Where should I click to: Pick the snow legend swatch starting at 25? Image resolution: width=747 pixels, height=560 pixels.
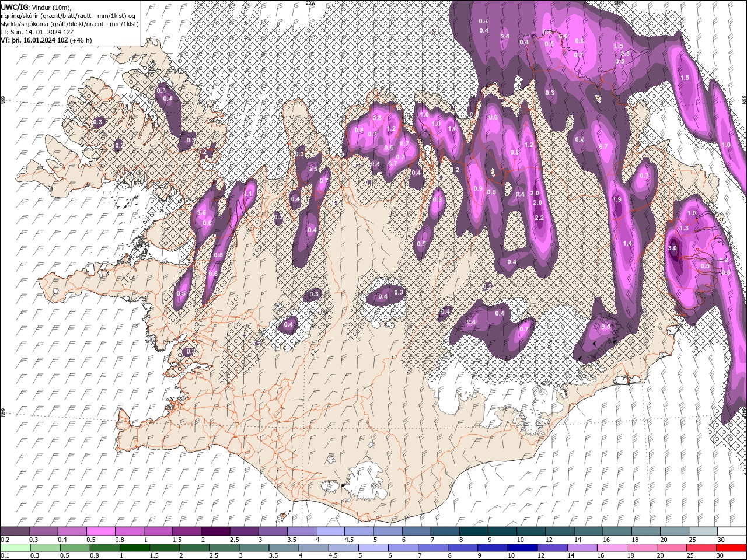tap(703, 531)
